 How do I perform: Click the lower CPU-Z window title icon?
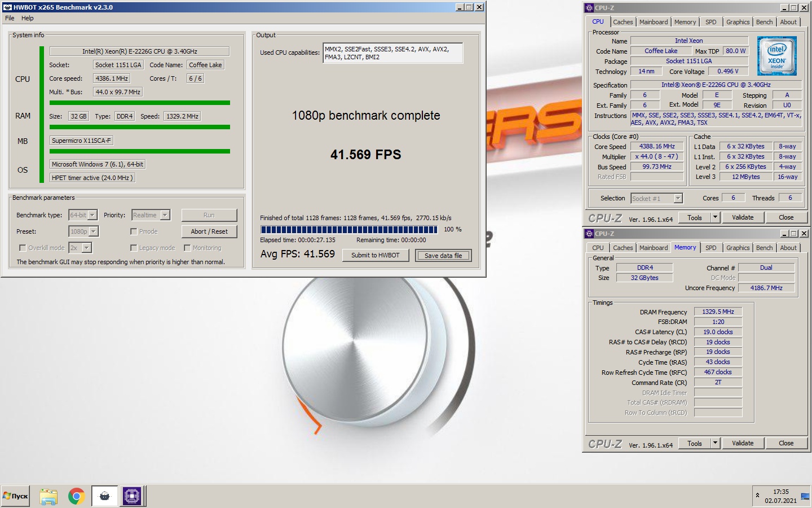[589, 234]
